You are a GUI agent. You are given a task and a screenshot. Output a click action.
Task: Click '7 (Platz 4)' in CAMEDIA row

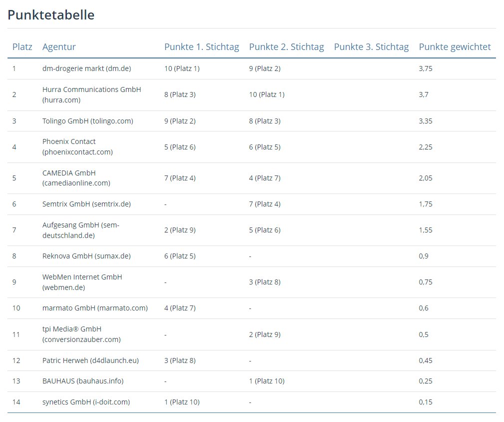pyautogui.click(x=180, y=178)
